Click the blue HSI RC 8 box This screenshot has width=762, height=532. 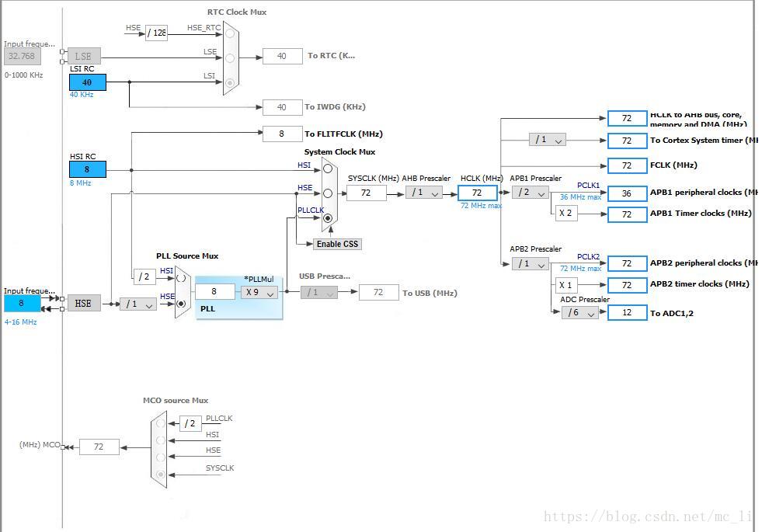point(88,169)
